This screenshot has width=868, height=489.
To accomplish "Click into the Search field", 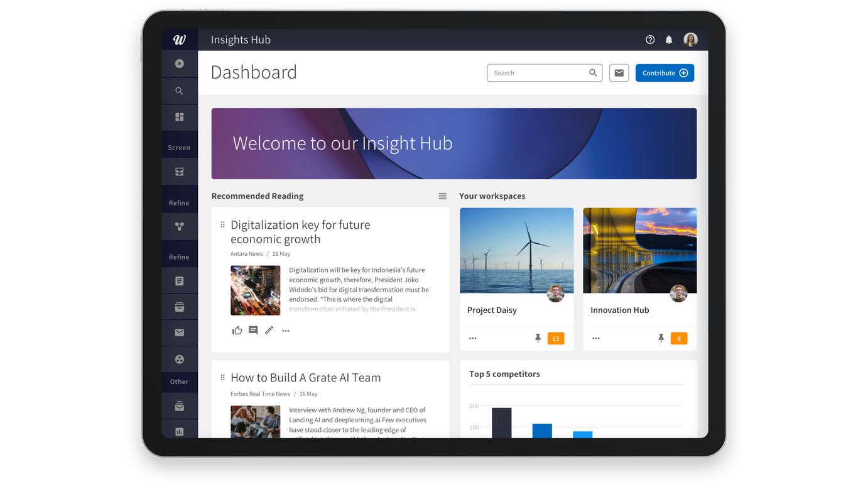I will point(537,73).
